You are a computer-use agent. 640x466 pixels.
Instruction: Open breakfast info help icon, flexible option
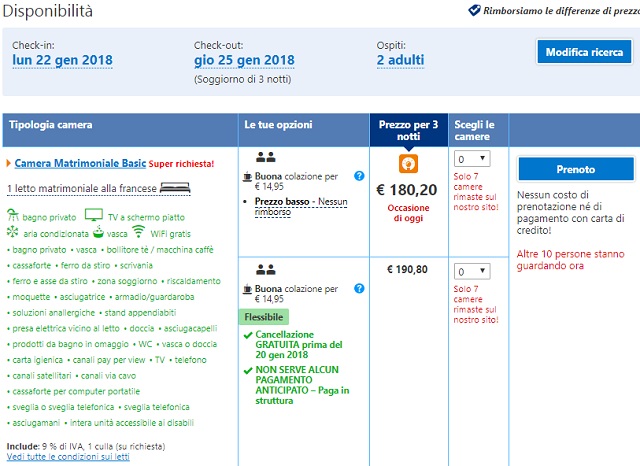359,288
